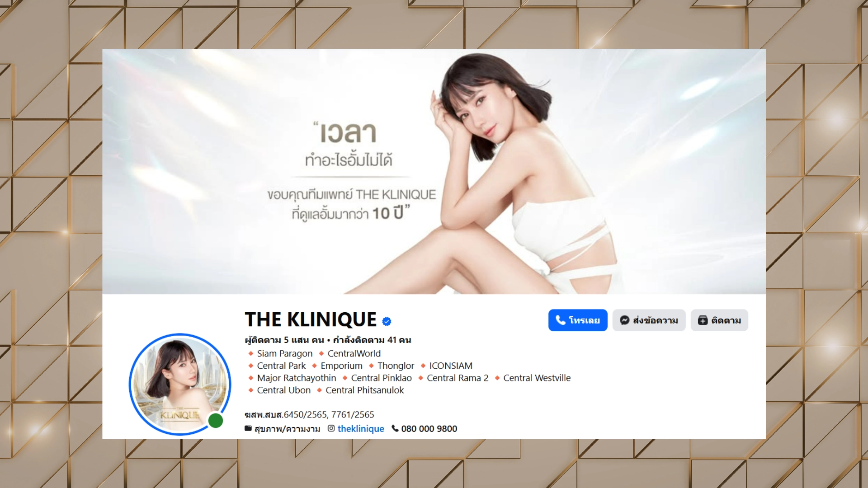The width and height of the screenshot is (868, 488).
Task: Click the phone icon beside 080 000 9800
Action: tap(395, 428)
